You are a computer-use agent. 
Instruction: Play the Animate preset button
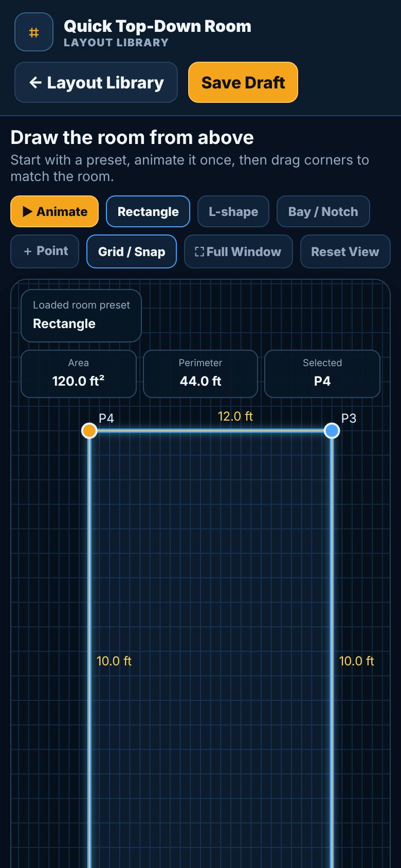pos(54,211)
